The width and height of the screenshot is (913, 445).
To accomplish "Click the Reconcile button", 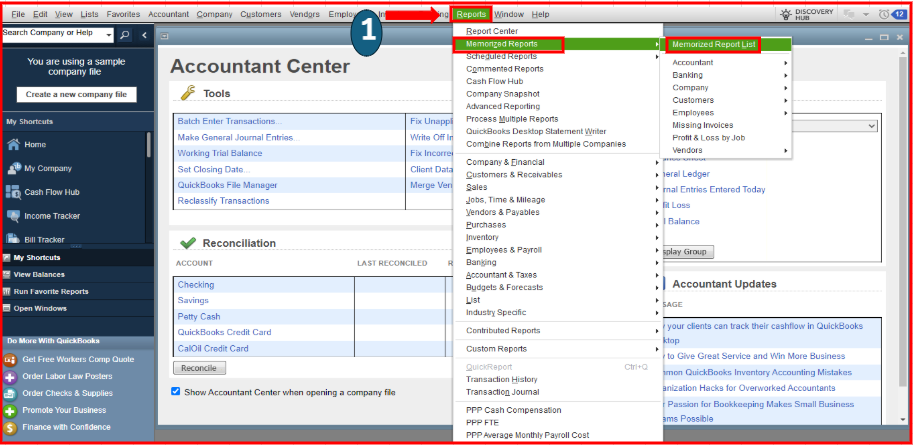I will [199, 368].
